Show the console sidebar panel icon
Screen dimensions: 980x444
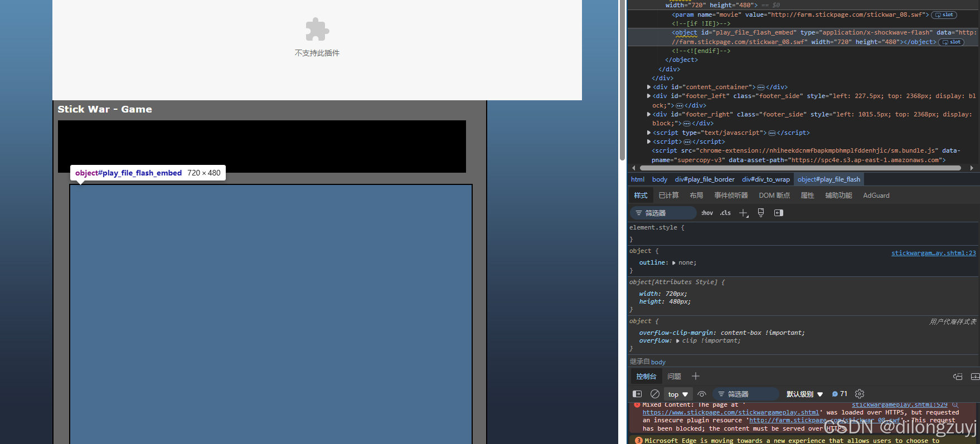pos(637,394)
